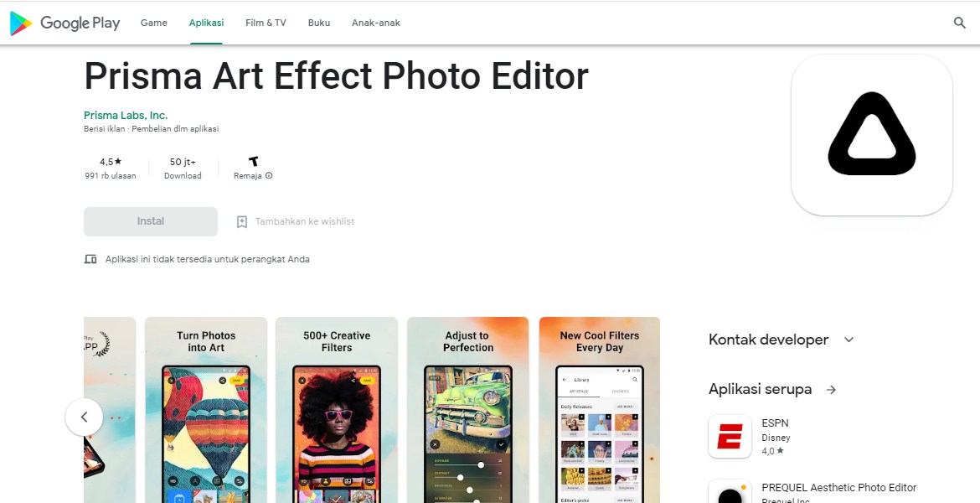Click Berisi iklan · Pembelian dlm aplikasi text
Screen dimensions: 980x503
tap(152, 129)
